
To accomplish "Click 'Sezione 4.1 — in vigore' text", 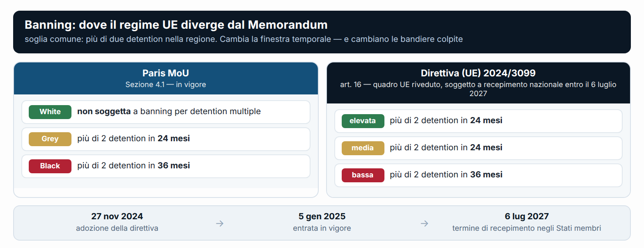I will [166, 85].
